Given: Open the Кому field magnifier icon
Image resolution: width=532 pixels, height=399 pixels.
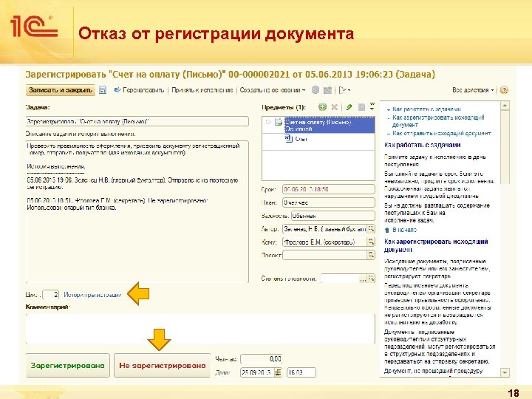Looking at the screenshot, I should [371, 242].
